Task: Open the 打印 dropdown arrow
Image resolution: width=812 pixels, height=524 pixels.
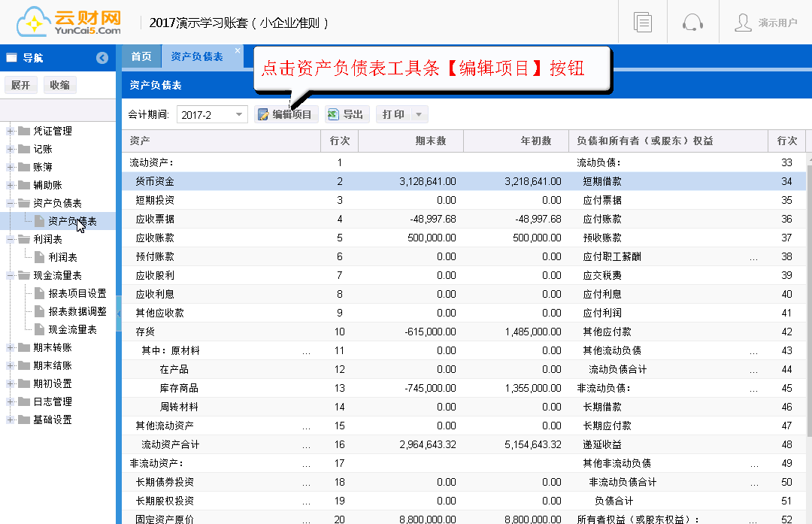Action: (419, 114)
